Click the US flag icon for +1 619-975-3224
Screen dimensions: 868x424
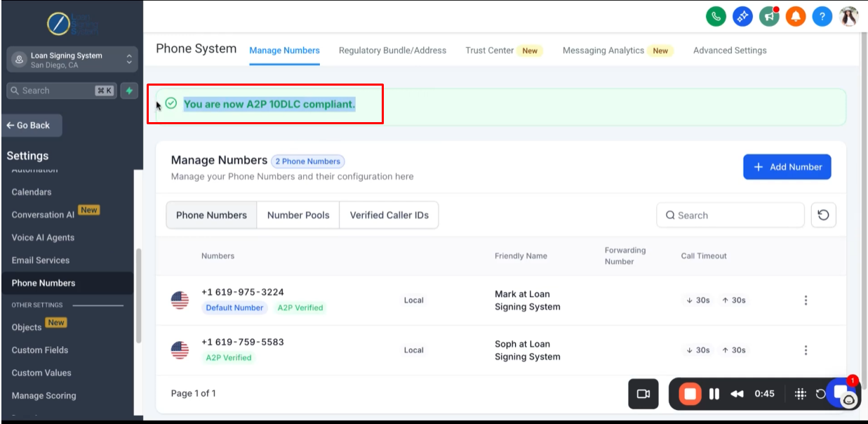[x=180, y=300]
